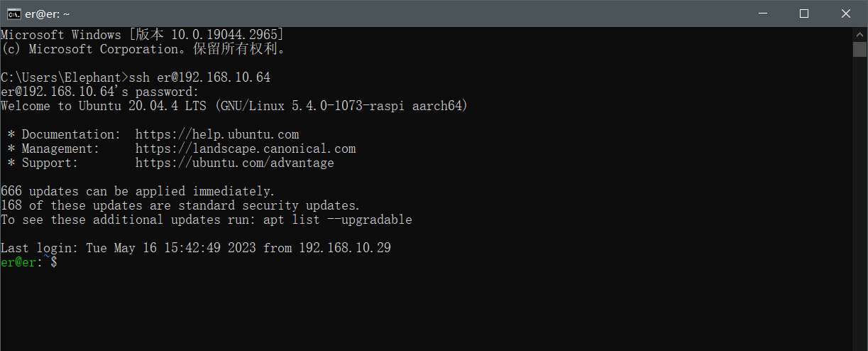Click the green er@er shell prompt
This screenshot has width=868, height=351.
(x=21, y=262)
